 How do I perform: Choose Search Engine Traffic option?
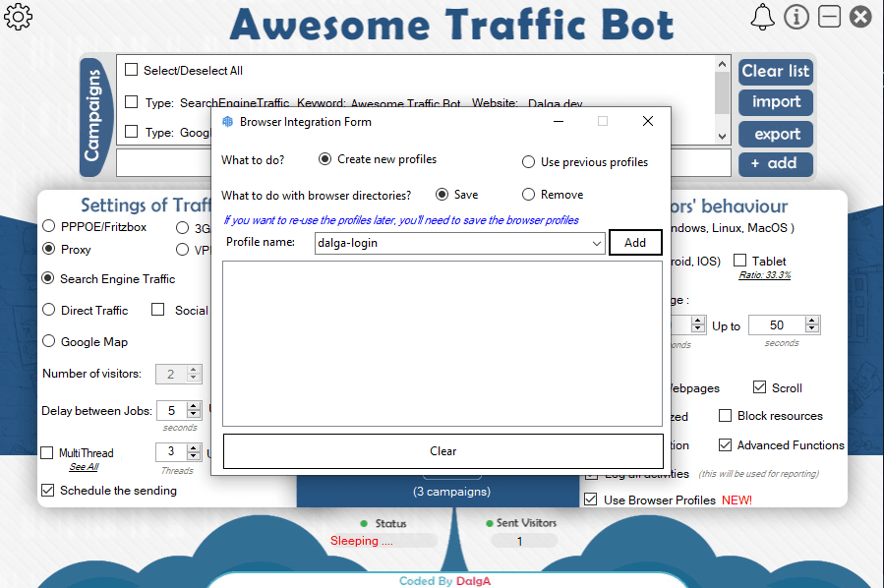point(48,278)
